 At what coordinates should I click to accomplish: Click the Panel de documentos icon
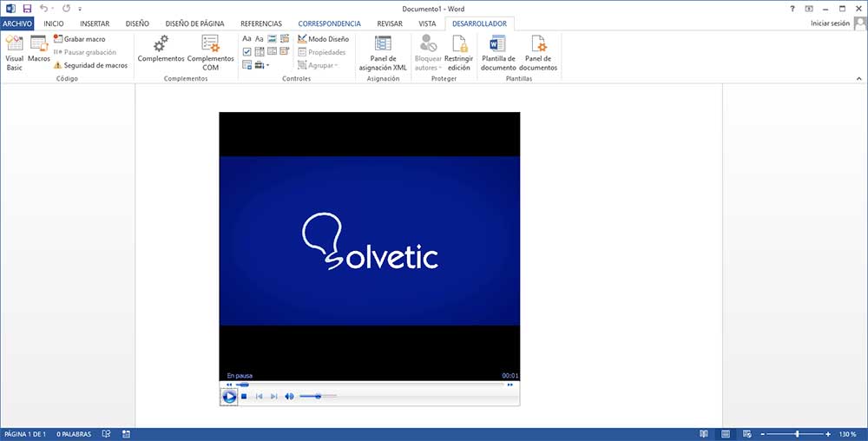click(539, 52)
